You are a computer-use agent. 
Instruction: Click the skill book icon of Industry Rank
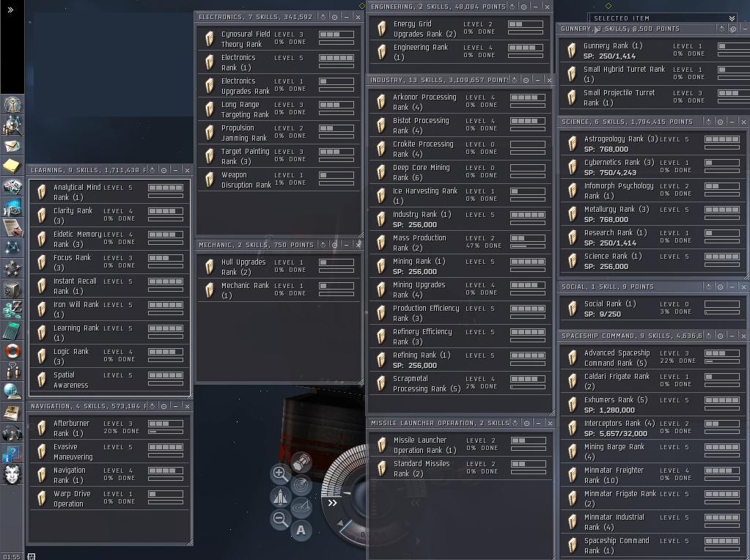click(x=380, y=219)
